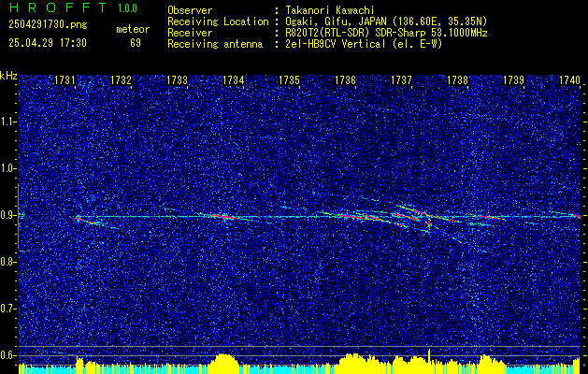This screenshot has height=374, width=588.
Task: Click the 1739 time marker
Action: pyautogui.click(x=514, y=80)
